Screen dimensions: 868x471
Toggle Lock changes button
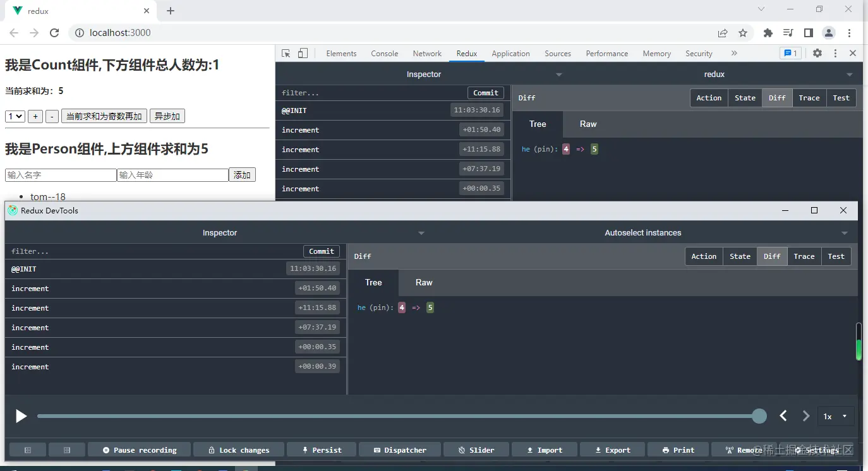click(239, 450)
